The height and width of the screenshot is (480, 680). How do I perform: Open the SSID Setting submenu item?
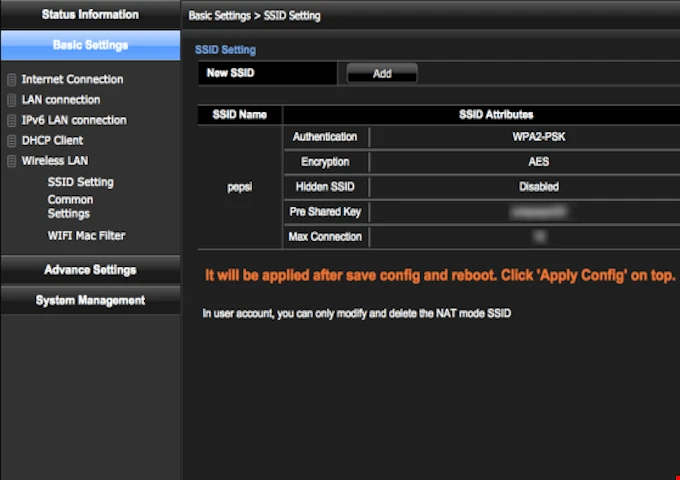click(80, 182)
